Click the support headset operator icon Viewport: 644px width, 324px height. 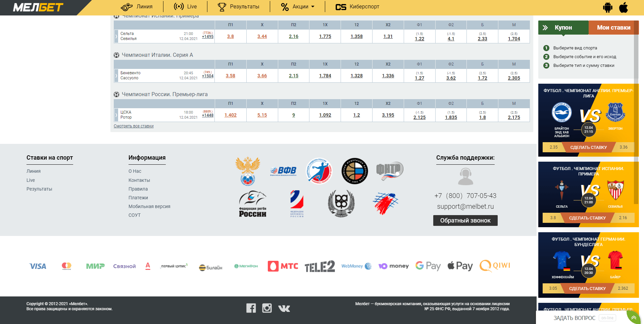465,177
